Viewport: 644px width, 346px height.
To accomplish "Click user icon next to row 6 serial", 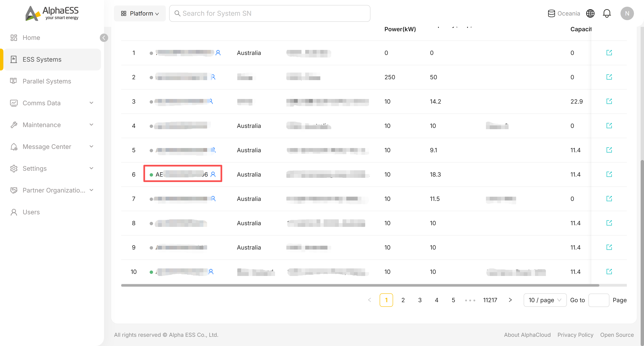I will click(213, 174).
